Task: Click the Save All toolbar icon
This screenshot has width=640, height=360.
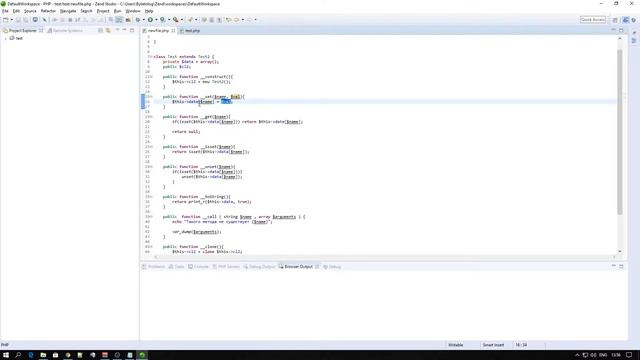Action: [x=26, y=20]
